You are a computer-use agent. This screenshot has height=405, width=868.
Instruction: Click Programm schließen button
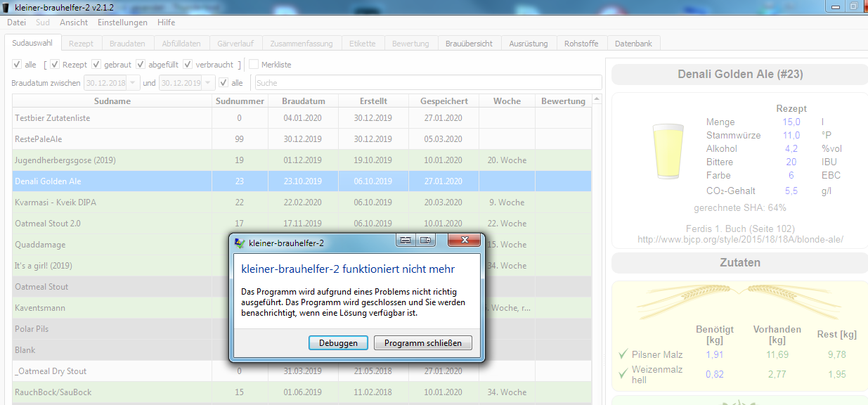[x=422, y=343]
